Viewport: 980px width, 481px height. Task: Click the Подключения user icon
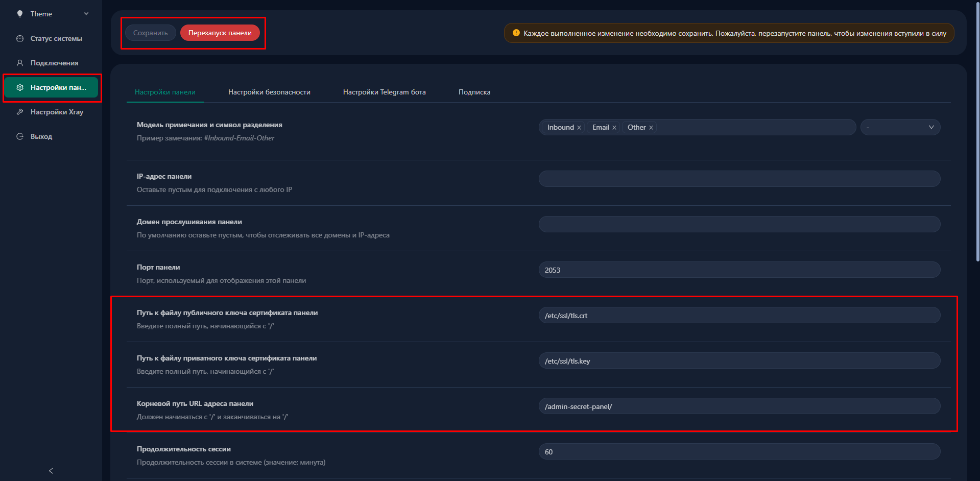click(x=20, y=63)
